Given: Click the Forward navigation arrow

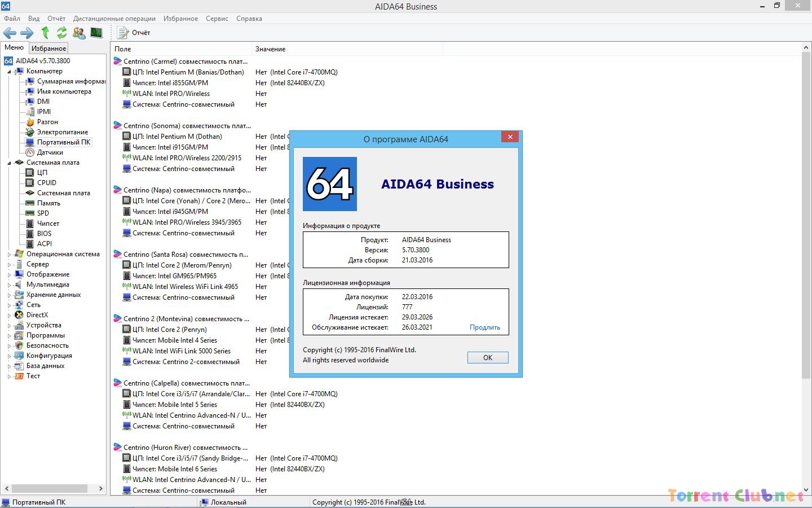Looking at the screenshot, I should [27, 33].
